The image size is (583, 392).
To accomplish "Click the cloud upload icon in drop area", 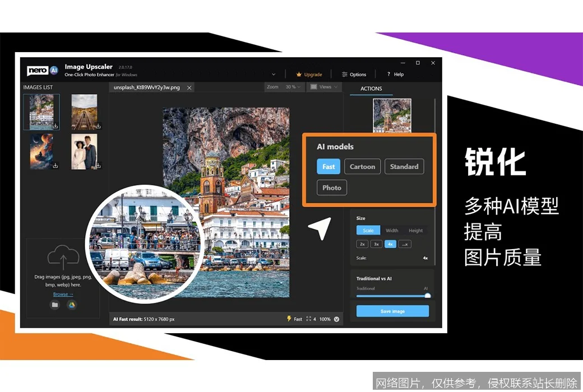I will pyautogui.click(x=63, y=256).
